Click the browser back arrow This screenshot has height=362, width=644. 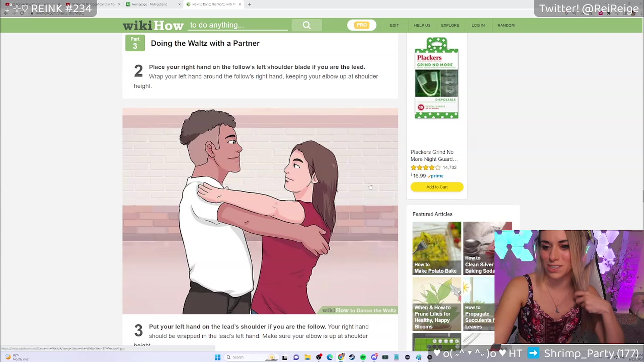click(x=6, y=13)
